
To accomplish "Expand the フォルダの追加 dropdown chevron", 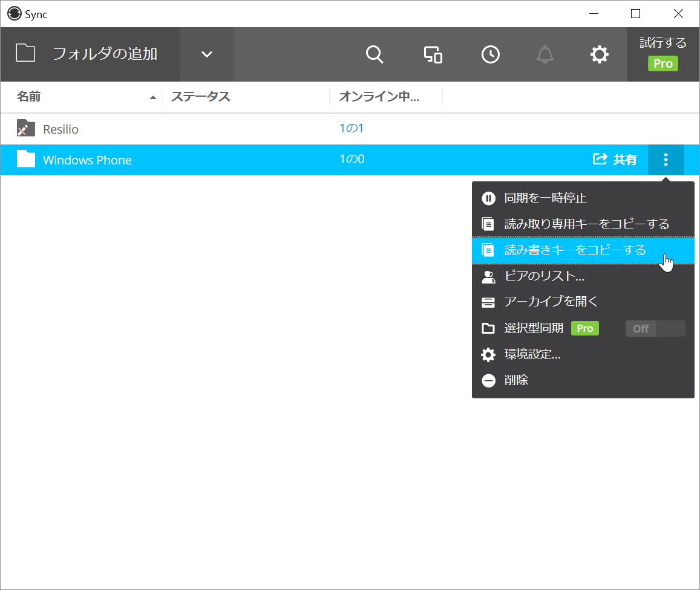I will pyautogui.click(x=207, y=54).
